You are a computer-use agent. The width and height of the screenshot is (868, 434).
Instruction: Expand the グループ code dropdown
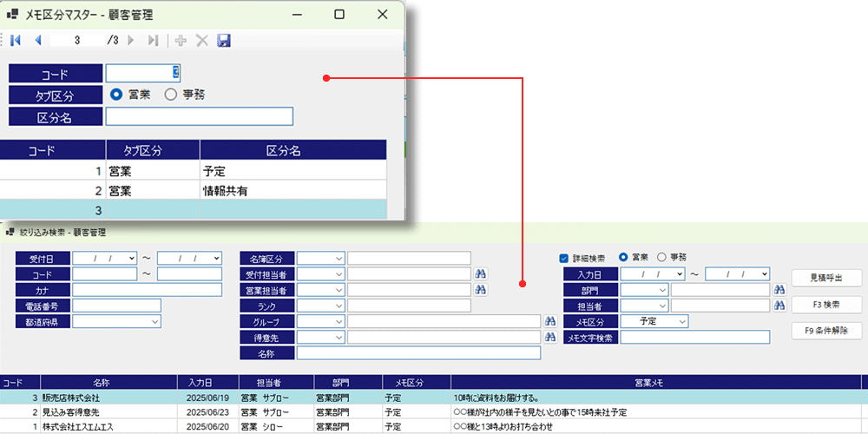tap(339, 321)
